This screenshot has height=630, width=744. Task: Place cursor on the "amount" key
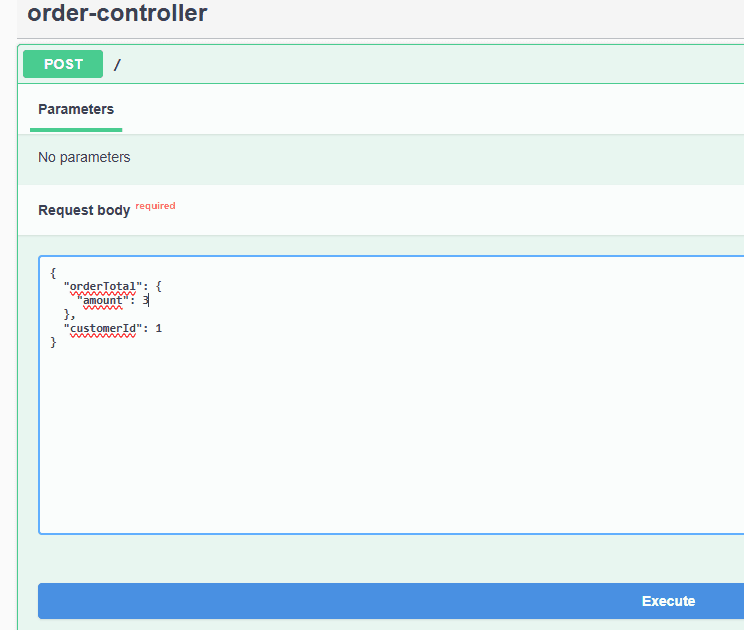click(x=103, y=300)
